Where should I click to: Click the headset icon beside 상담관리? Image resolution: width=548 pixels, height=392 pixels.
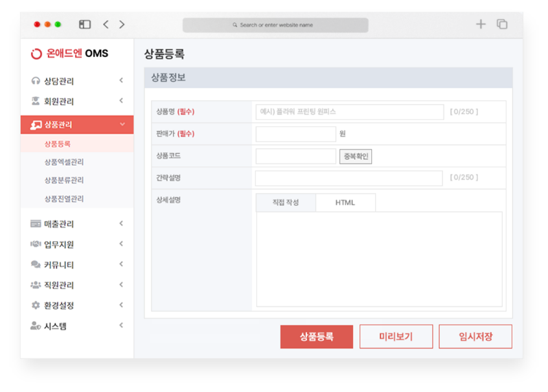35,81
